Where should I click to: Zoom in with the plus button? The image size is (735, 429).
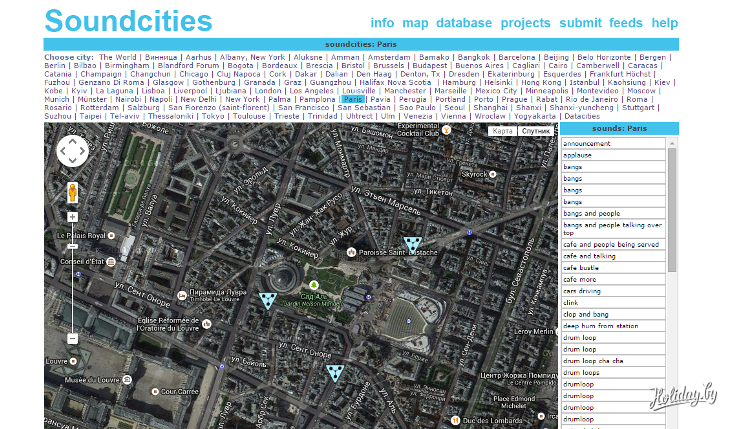73,217
